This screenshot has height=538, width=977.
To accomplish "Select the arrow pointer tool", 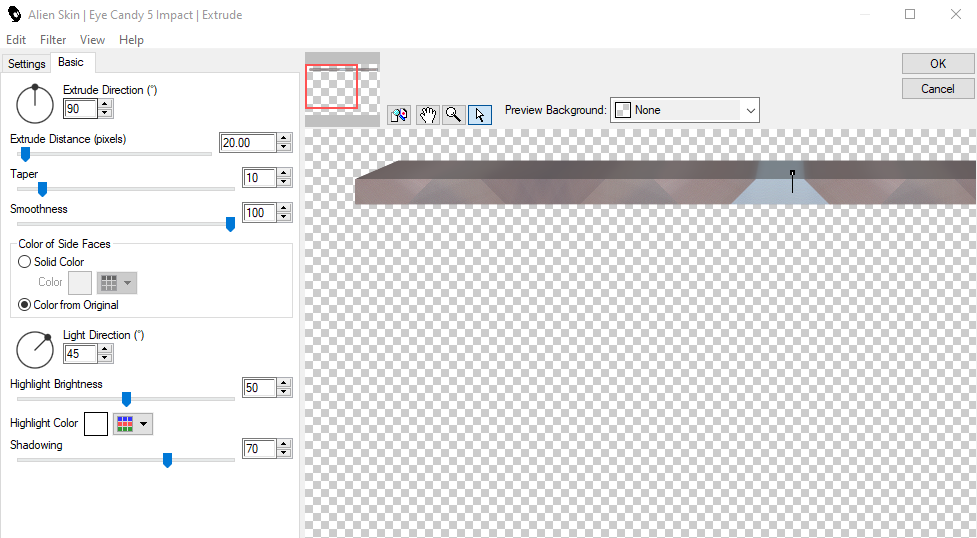I will [480, 115].
